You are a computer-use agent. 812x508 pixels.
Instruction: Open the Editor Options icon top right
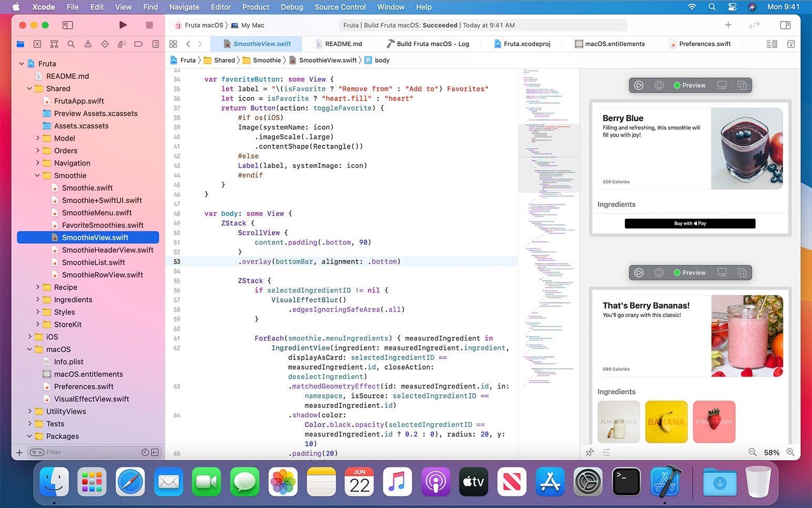pyautogui.click(x=771, y=44)
